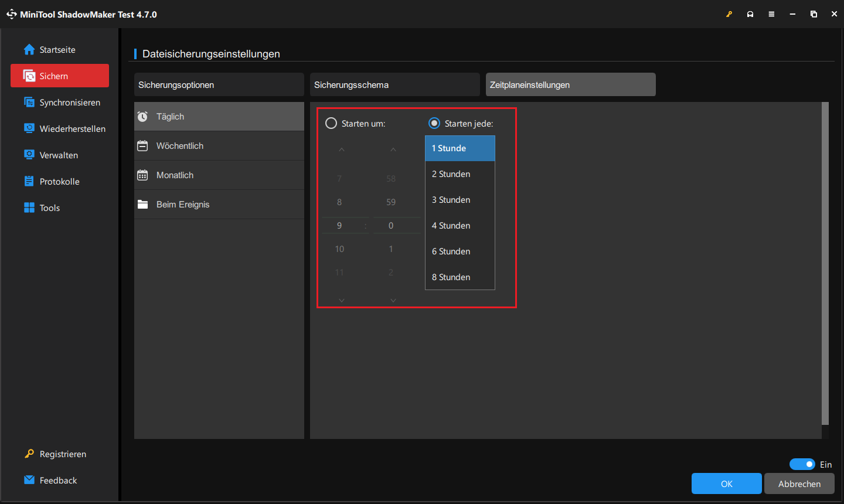Click the Tools grid icon

[x=29, y=207]
